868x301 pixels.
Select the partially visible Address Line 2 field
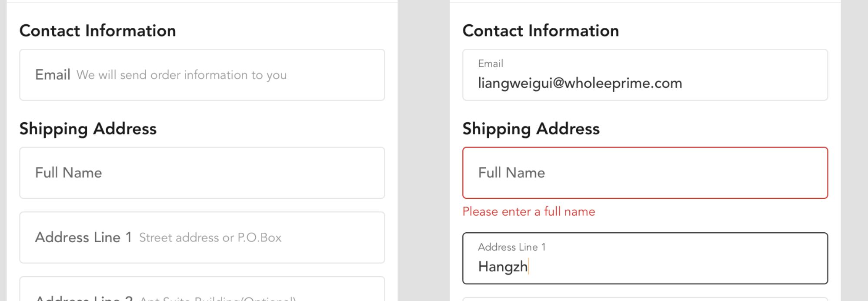[202, 292]
